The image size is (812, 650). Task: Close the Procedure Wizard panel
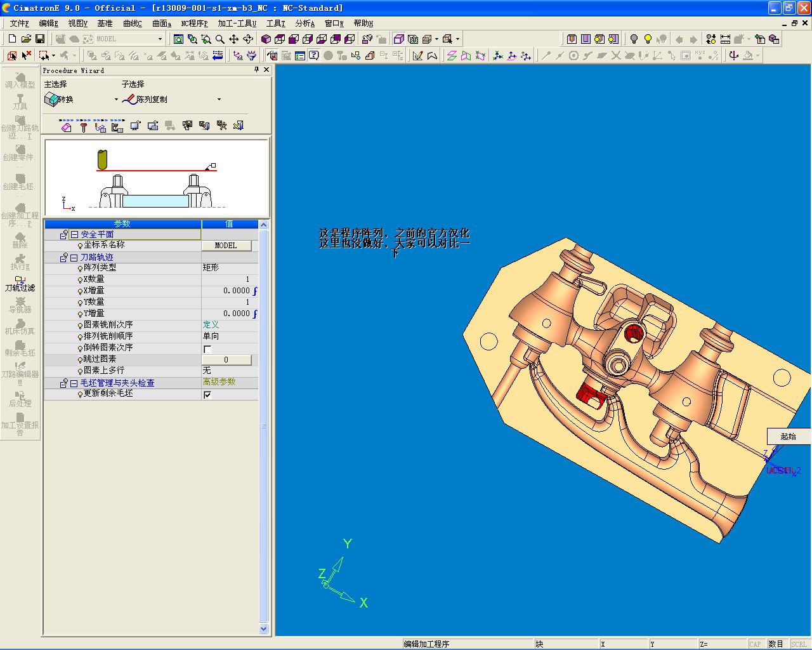pyautogui.click(x=266, y=70)
